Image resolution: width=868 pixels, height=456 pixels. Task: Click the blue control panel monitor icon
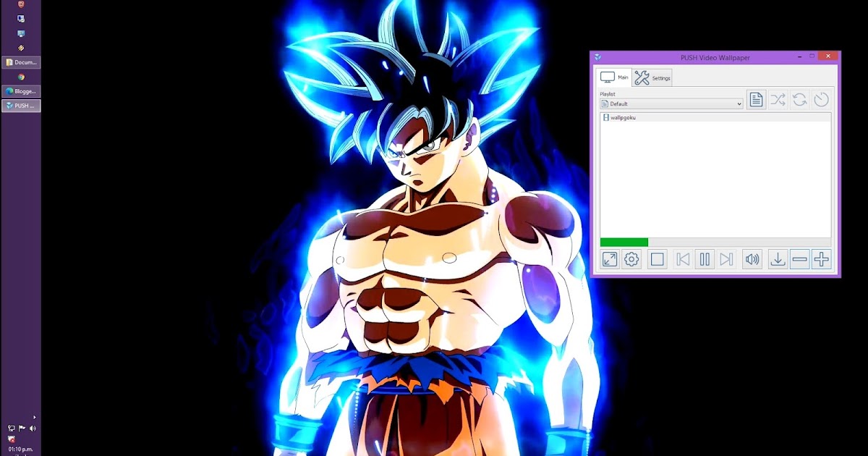(21, 33)
